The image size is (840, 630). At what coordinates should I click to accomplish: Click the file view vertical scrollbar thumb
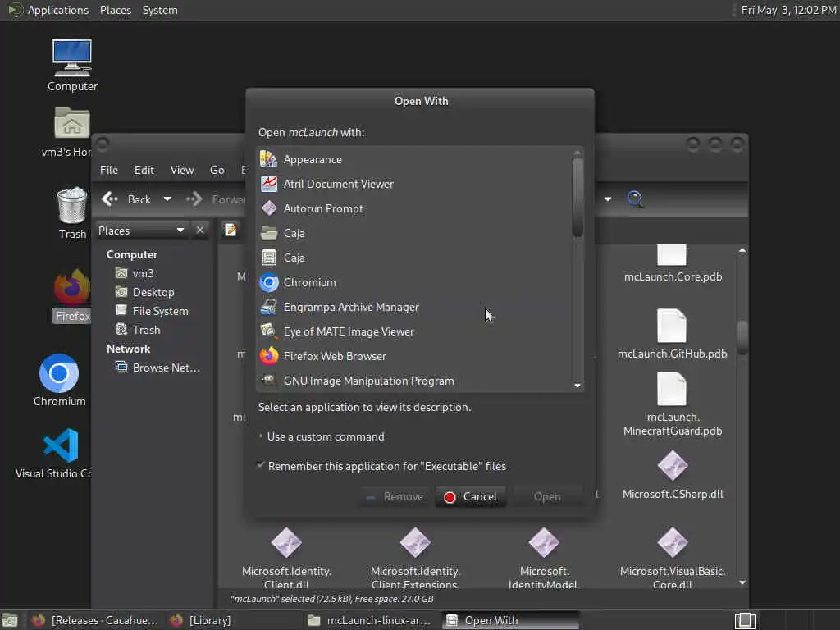[742, 337]
